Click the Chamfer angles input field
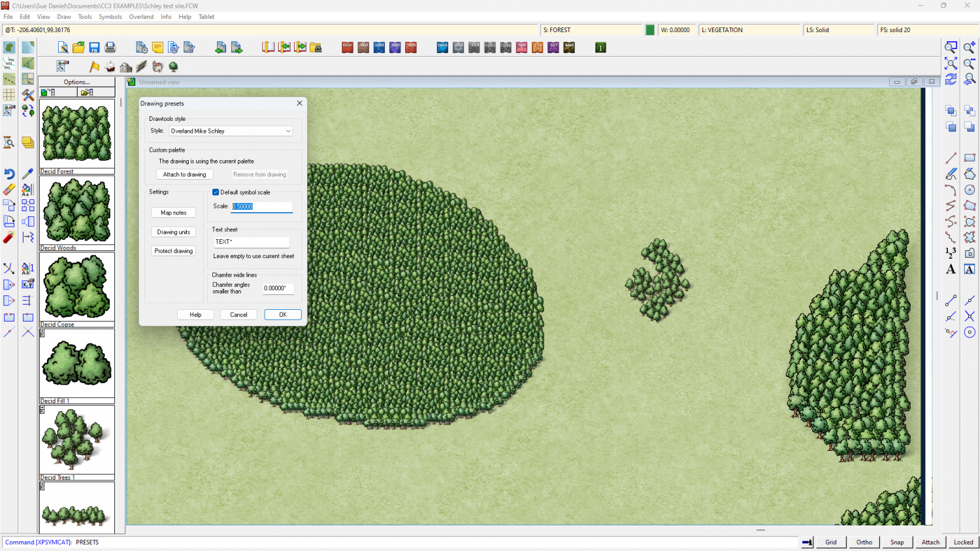 coord(278,288)
